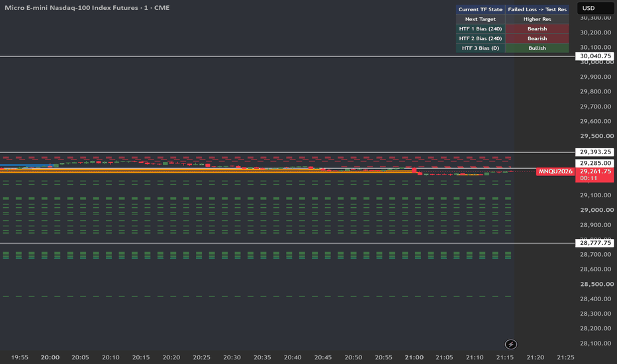Click the 28,300.00 price axis label
Viewport: 617px width, 364px height.
595,314
